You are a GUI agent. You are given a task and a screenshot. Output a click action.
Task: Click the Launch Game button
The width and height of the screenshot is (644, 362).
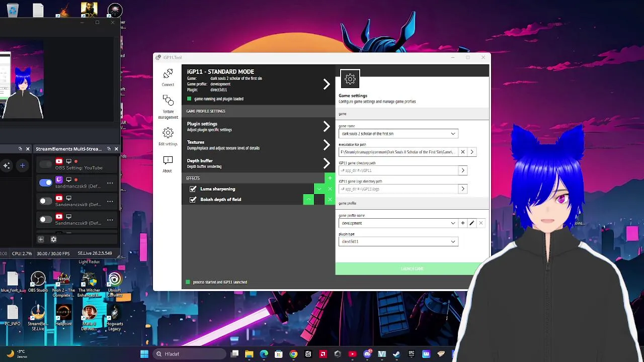click(x=412, y=269)
